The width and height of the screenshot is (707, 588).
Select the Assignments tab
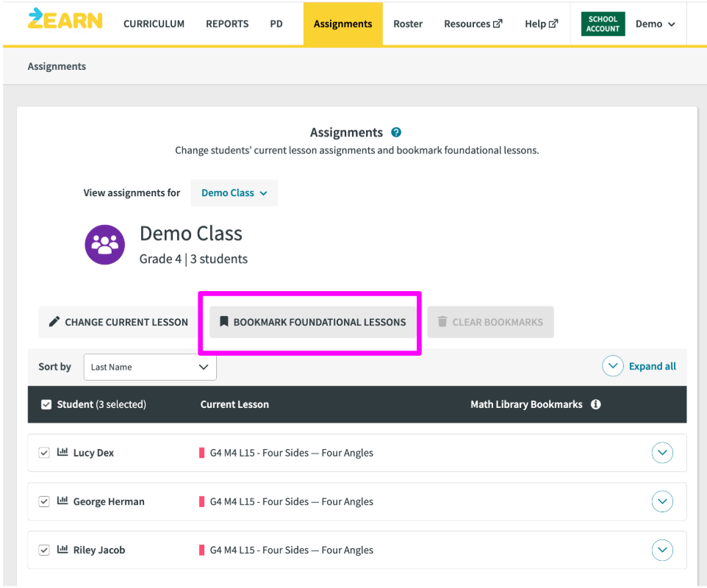[342, 24]
